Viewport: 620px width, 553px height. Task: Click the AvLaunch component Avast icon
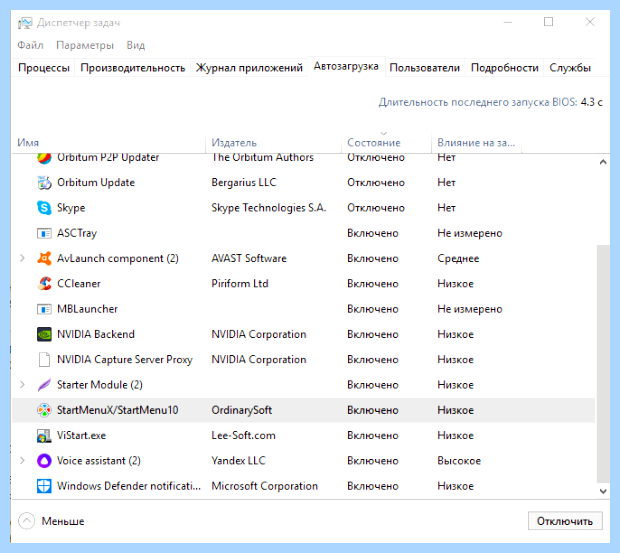click(44, 259)
